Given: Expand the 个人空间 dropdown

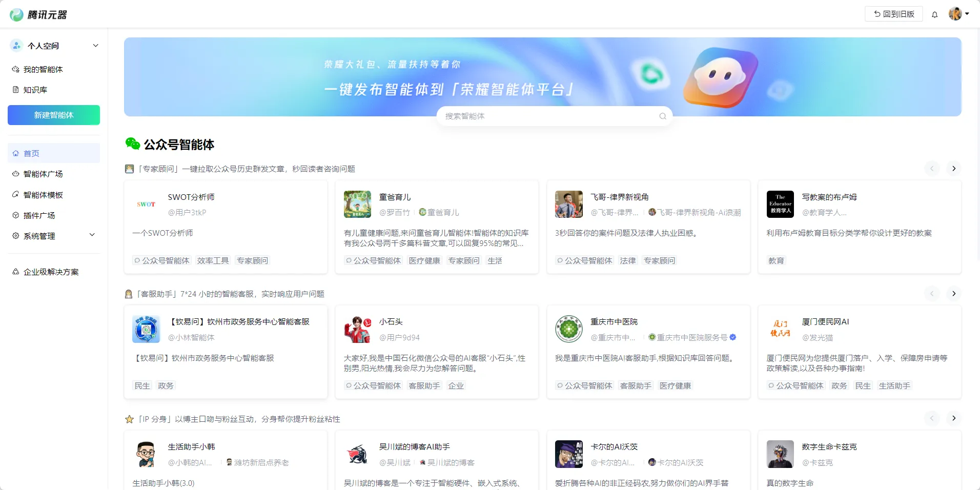Looking at the screenshot, I should click(x=95, y=46).
